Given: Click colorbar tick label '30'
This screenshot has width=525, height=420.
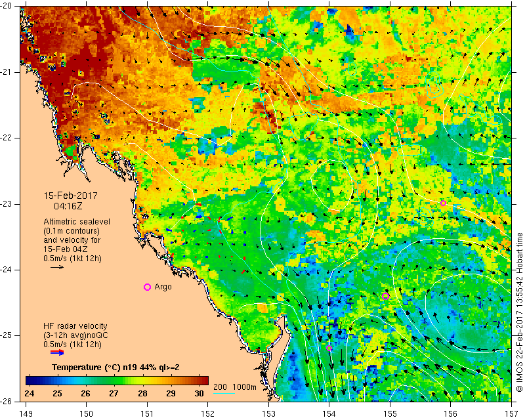Looking at the screenshot, I should [199, 393].
